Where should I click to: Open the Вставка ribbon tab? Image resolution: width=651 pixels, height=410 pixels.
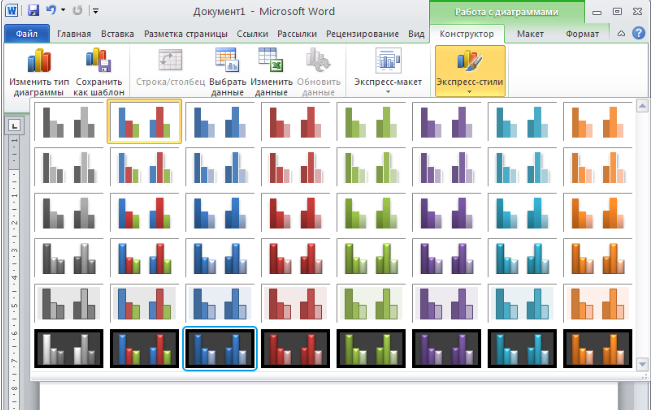(x=118, y=33)
